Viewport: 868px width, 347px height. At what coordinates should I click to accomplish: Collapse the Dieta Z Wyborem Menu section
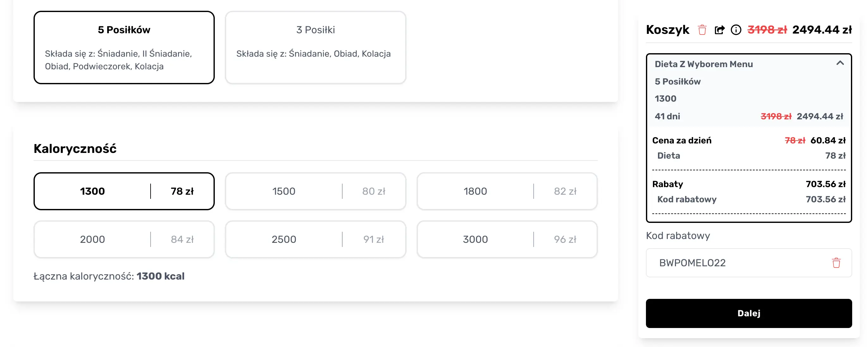pos(840,63)
